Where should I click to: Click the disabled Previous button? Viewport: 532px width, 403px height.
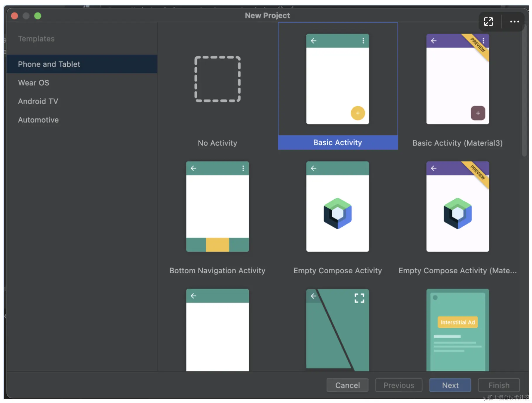coord(399,385)
